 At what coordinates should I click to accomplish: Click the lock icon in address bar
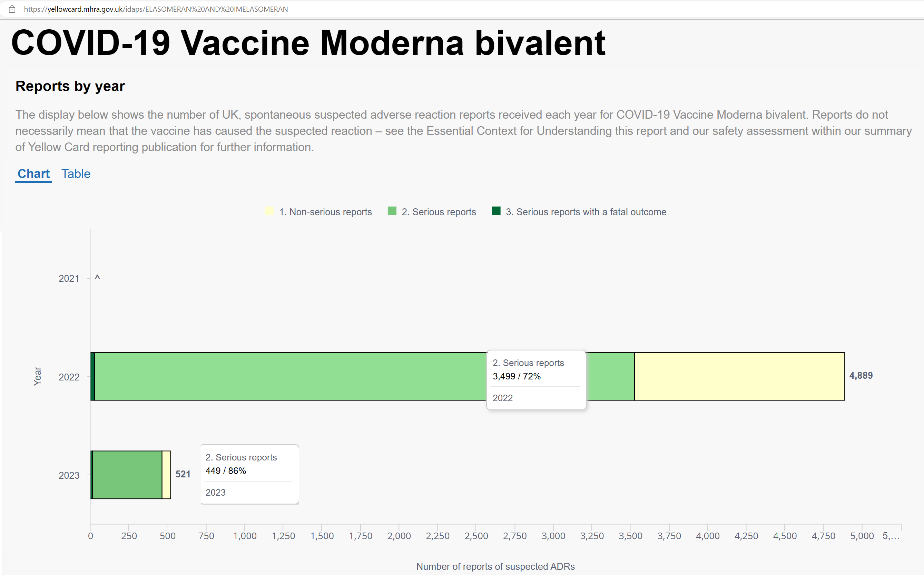click(x=12, y=9)
